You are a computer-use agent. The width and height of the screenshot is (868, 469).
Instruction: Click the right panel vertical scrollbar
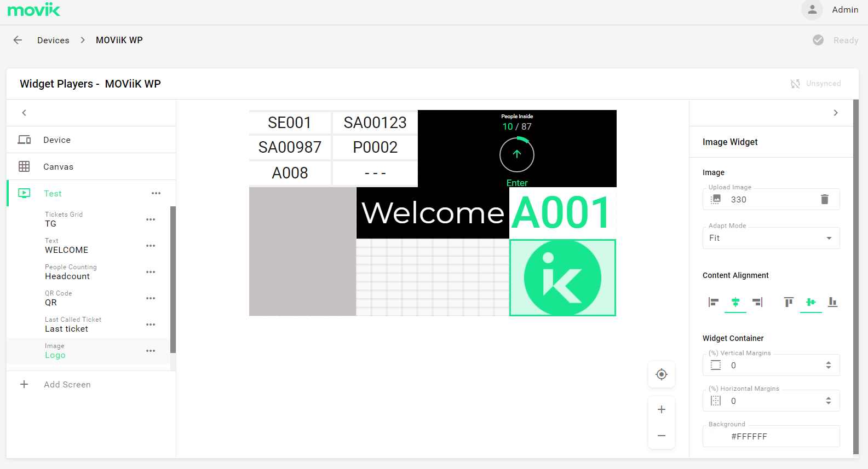pyautogui.click(x=856, y=277)
